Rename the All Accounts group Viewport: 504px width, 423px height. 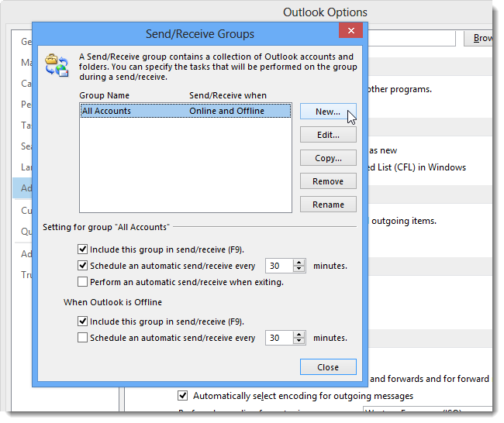[328, 205]
